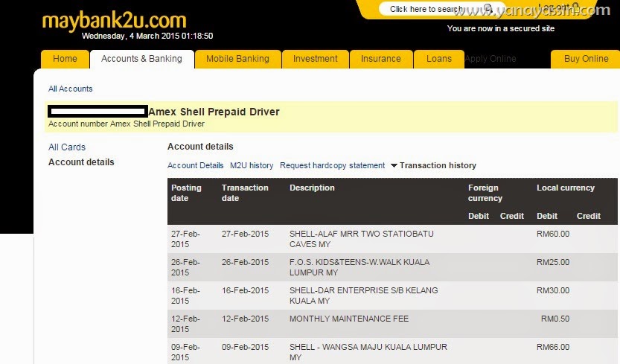The height and width of the screenshot is (364, 620).
Task: Click the RM25.00 debit amount
Action: pos(553,262)
